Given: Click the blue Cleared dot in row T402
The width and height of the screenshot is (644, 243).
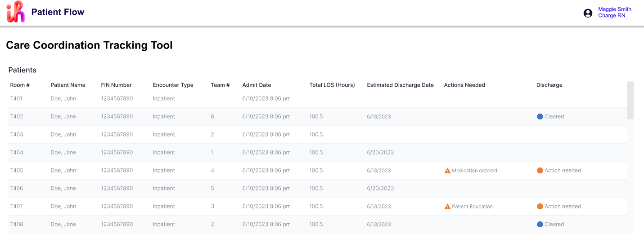Looking at the screenshot, I should tap(540, 116).
